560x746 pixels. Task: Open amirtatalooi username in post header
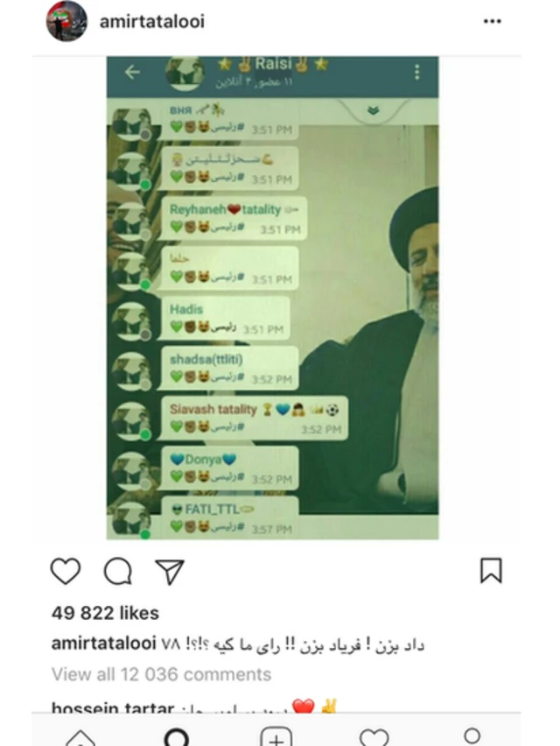152,21
